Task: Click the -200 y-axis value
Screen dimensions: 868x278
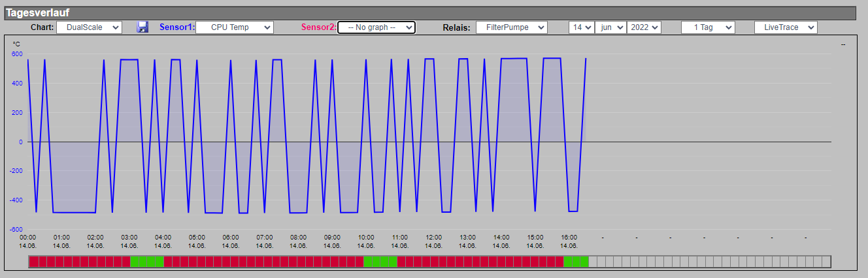Action: [16, 171]
